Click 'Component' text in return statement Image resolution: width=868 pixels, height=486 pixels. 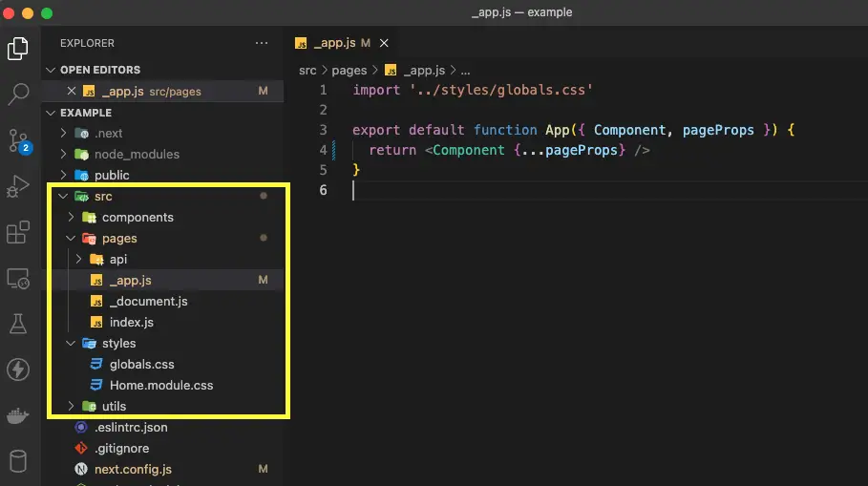[469, 150]
